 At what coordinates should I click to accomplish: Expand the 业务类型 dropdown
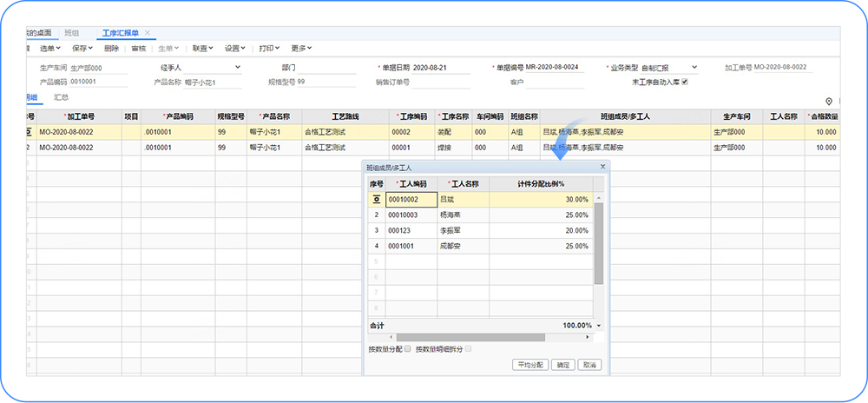click(694, 68)
